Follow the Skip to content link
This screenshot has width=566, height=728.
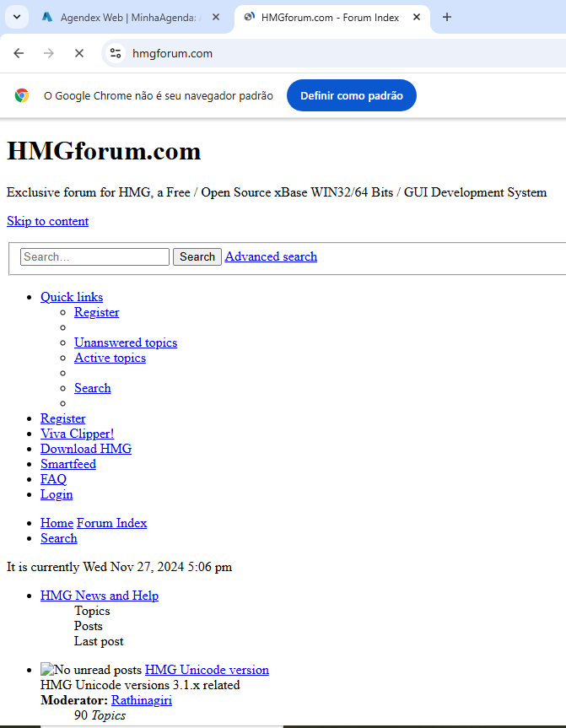click(47, 221)
